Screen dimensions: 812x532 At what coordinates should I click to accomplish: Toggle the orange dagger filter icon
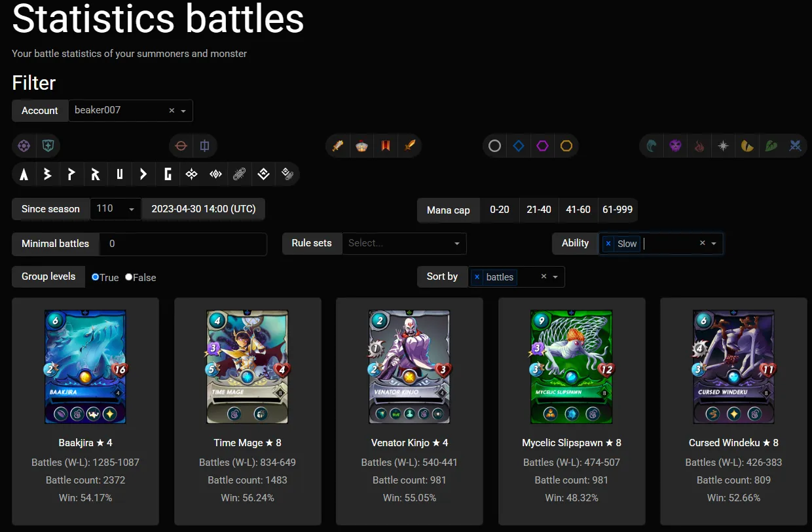pos(410,146)
